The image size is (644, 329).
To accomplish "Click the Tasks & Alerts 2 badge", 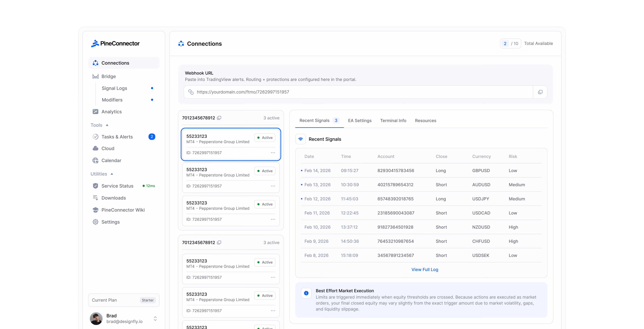I will pos(152,137).
